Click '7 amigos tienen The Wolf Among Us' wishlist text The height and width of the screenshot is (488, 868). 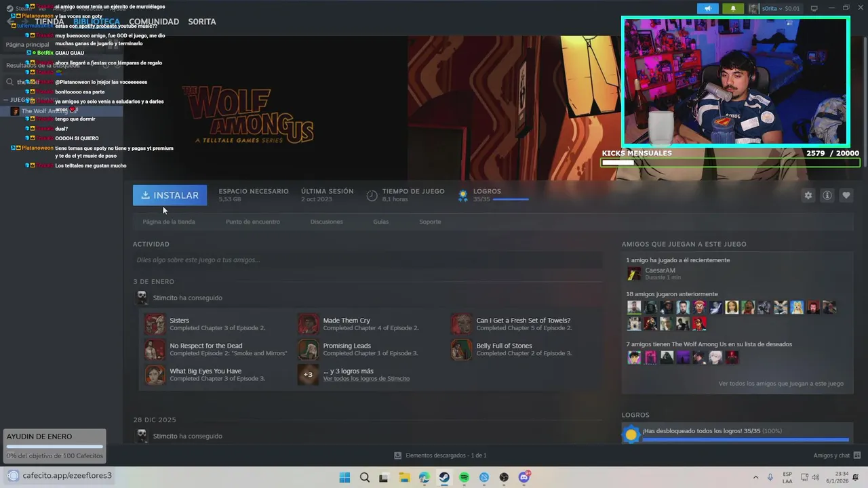pyautogui.click(x=709, y=344)
